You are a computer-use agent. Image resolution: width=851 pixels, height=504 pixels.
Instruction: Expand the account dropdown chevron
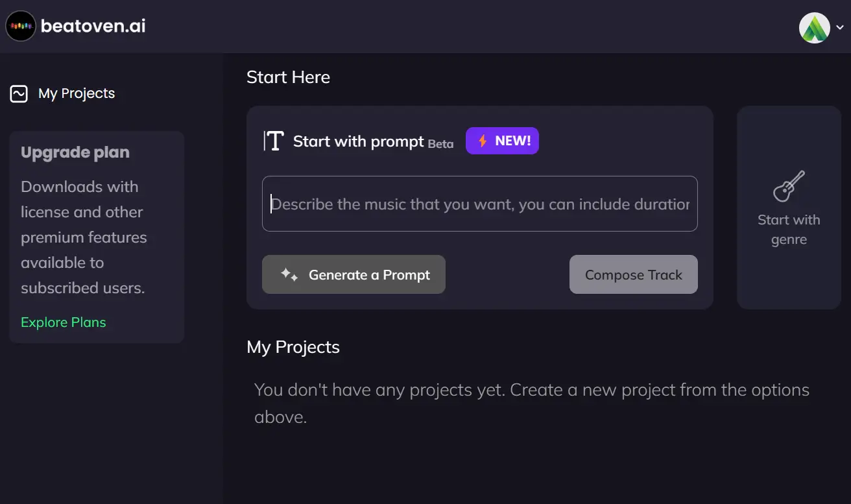click(840, 28)
